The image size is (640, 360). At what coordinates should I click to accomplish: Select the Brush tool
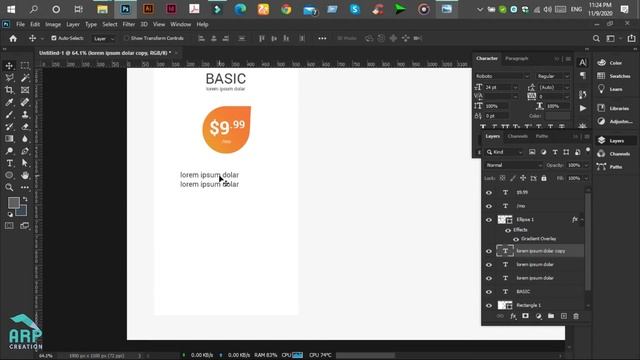point(9,115)
